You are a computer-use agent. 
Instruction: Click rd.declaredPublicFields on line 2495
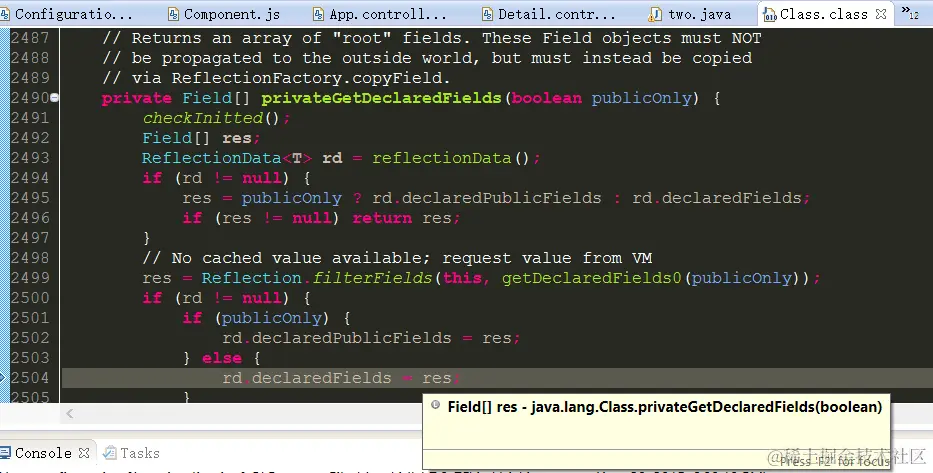tap(487, 198)
